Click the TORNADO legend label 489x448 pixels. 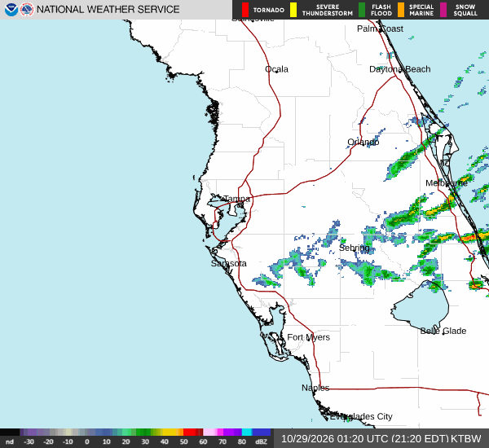(268, 10)
